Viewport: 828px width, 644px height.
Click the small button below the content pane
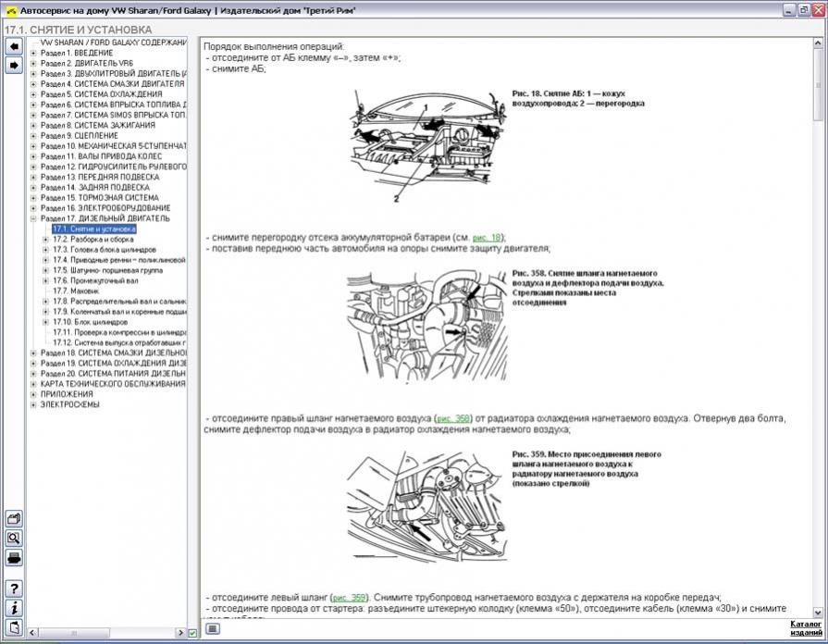pyautogui.click(x=212, y=628)
